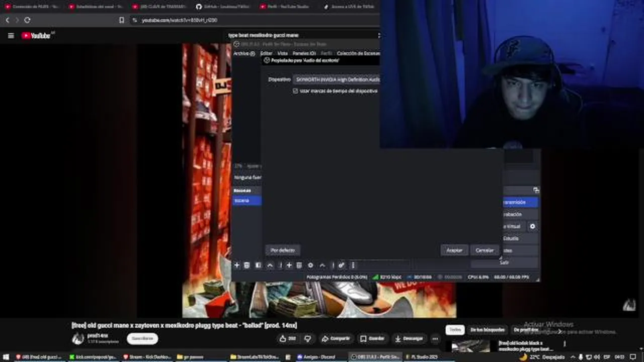Open Archivo menu in OBS
This screenshot has width=644, height=362.
tap(244, 53)
